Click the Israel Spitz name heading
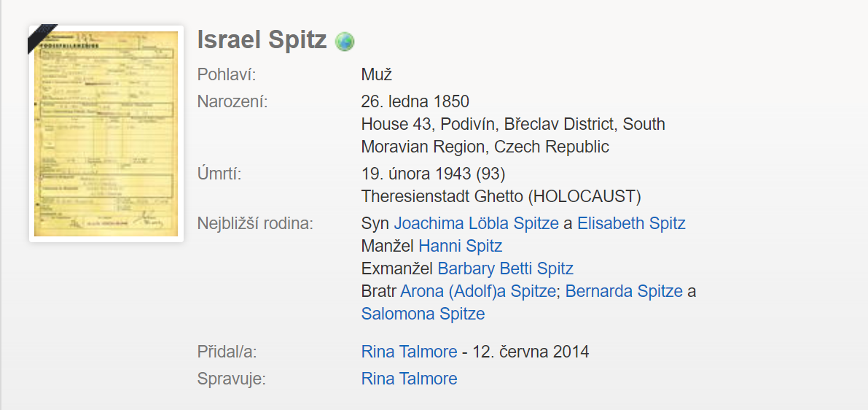Viewport: 868px width, 410px height. pyautogui.click(x=262, y=41)
